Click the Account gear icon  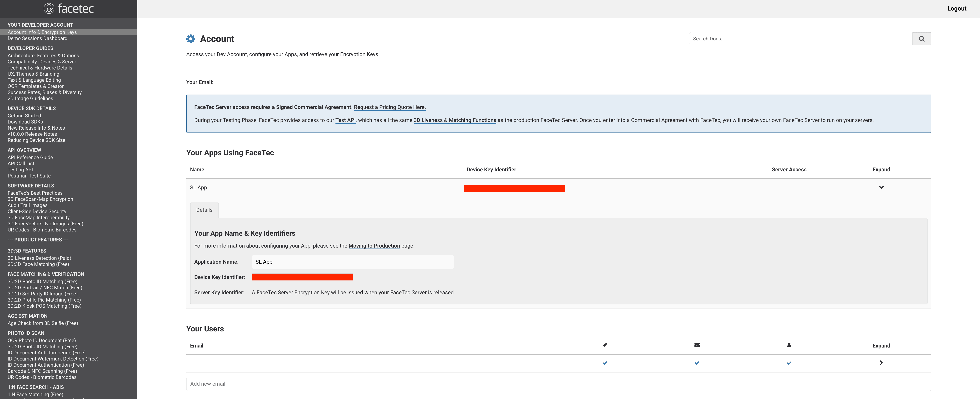click(x=191, y=39)
